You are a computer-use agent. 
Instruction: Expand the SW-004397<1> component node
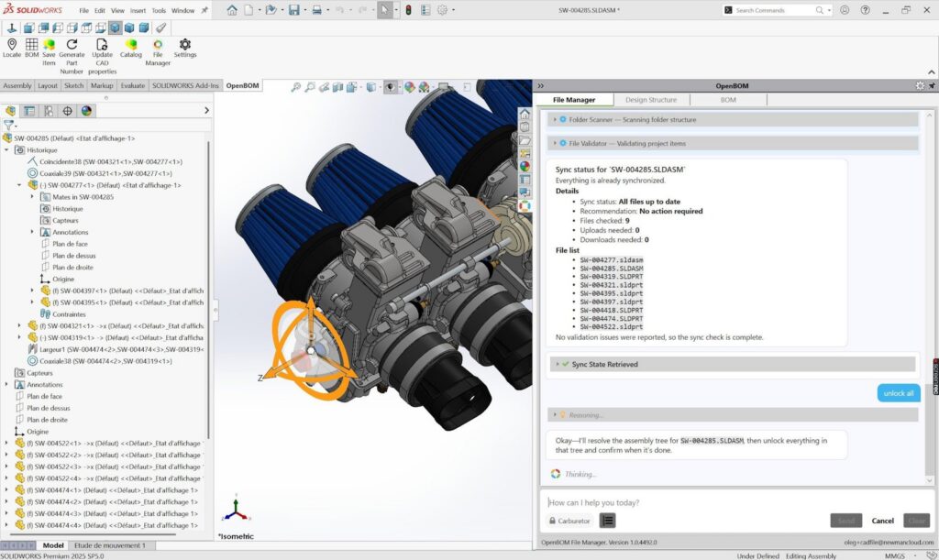click(32, 291)
